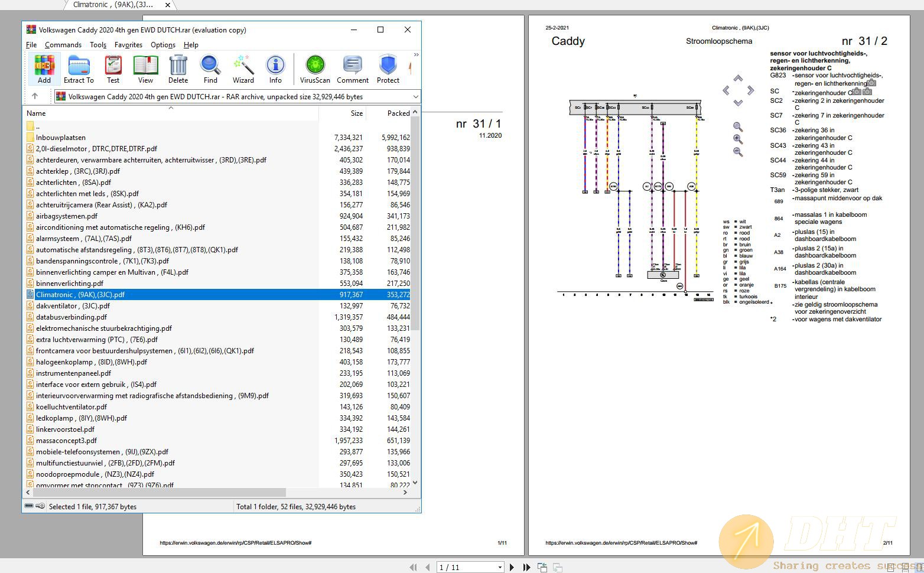The height and width of the screenshot is (573, 924).
Task: Click the Comment toolbar icon
Action: pos(353,69)
